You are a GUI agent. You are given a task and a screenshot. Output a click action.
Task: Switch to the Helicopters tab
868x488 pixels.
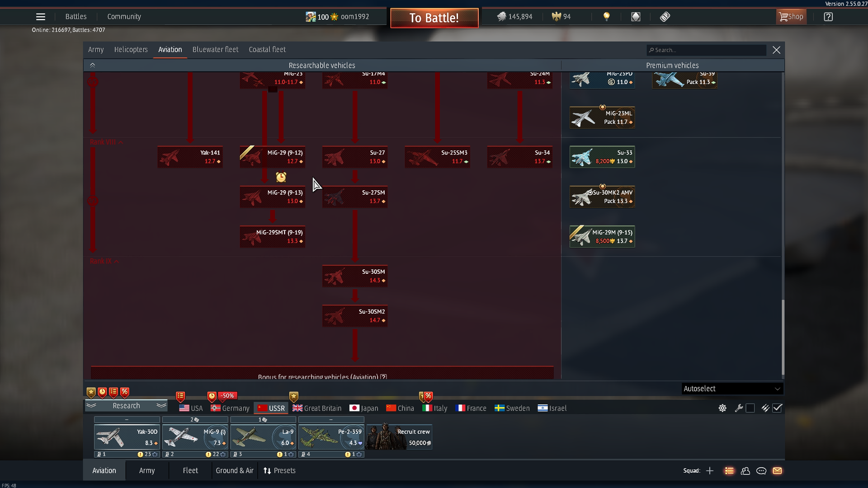(131, 50)
